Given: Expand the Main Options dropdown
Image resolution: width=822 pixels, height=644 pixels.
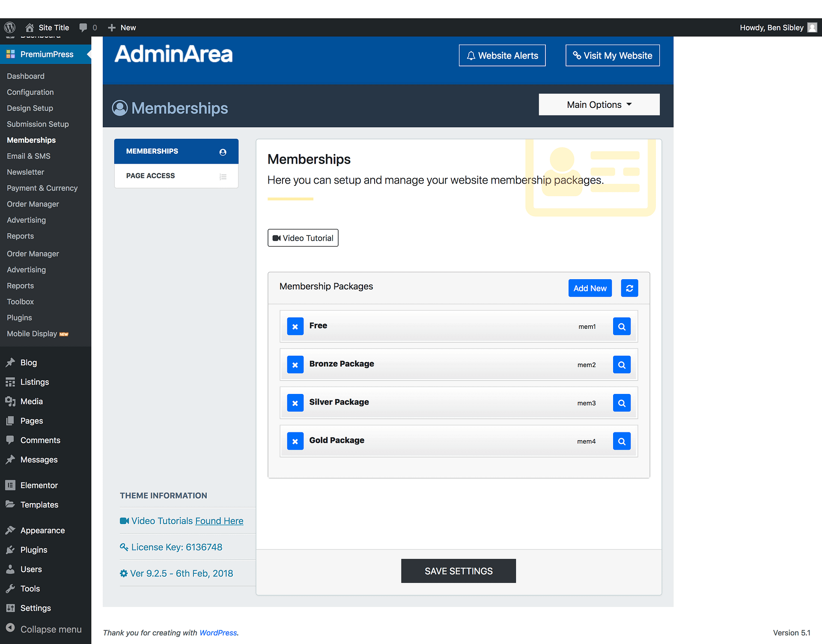Looking at the screenshot, I should pyautogui.click(x=599, y=104).
